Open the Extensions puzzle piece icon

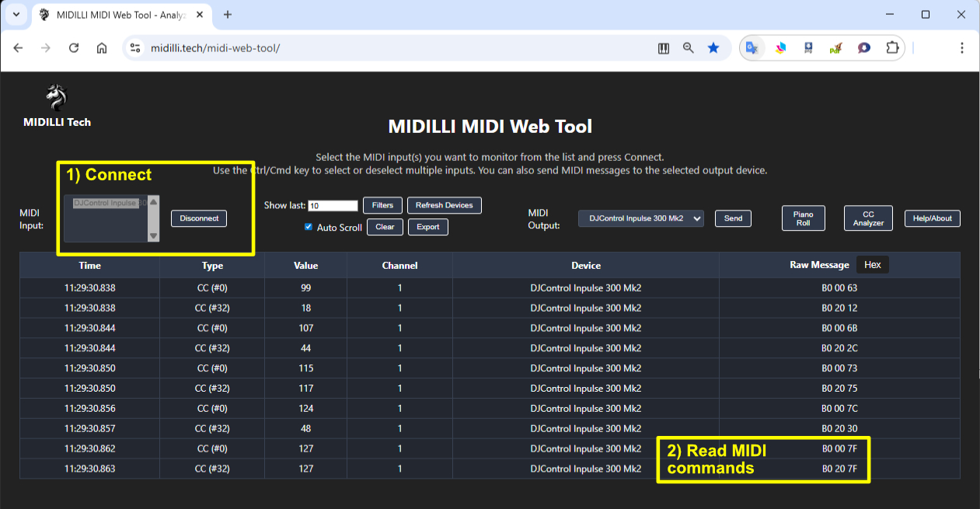tap(892, 48)
